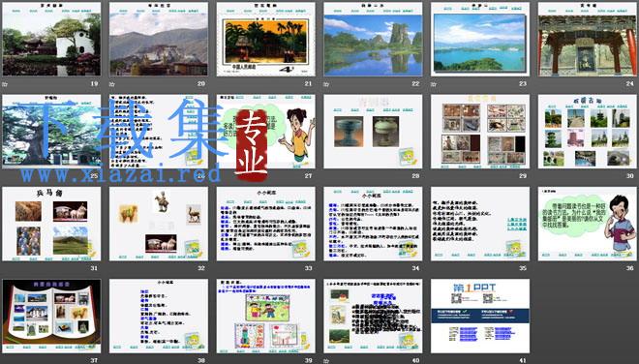Click animation star icon below slide 19

point(5,84)
